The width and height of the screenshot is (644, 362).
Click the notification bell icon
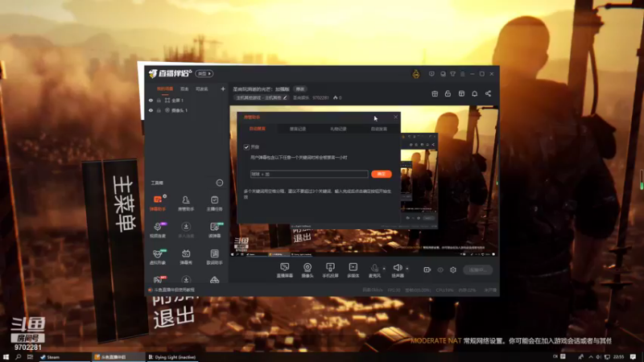(x=474, y=93)
